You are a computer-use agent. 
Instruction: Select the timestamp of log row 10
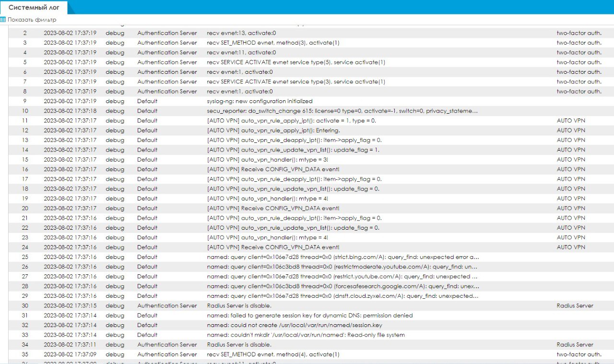[70, 111]
